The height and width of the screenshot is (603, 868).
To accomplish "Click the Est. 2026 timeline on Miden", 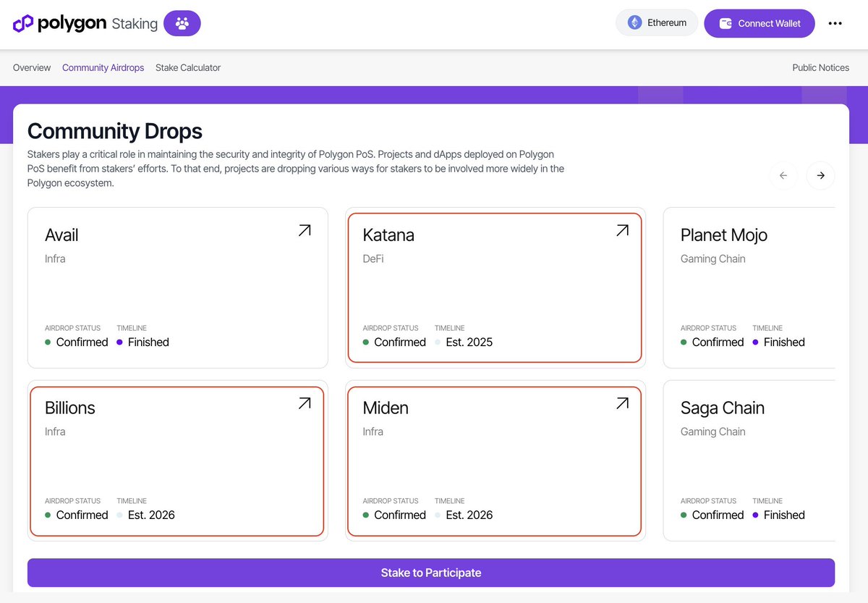I will [x=469, y=515].
